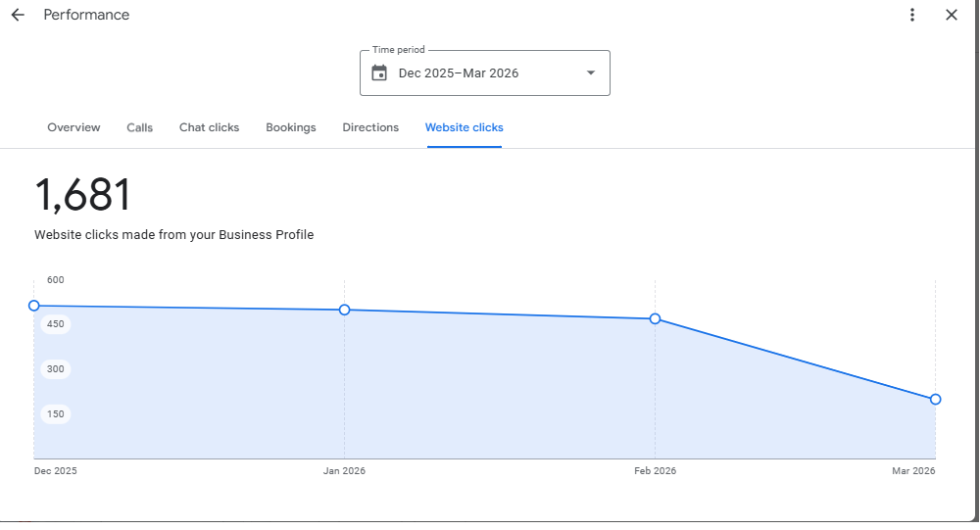This screenshot has height=530, width=980.
Task: Open the three-dot more options menu
Action: (x=912, y=15)
